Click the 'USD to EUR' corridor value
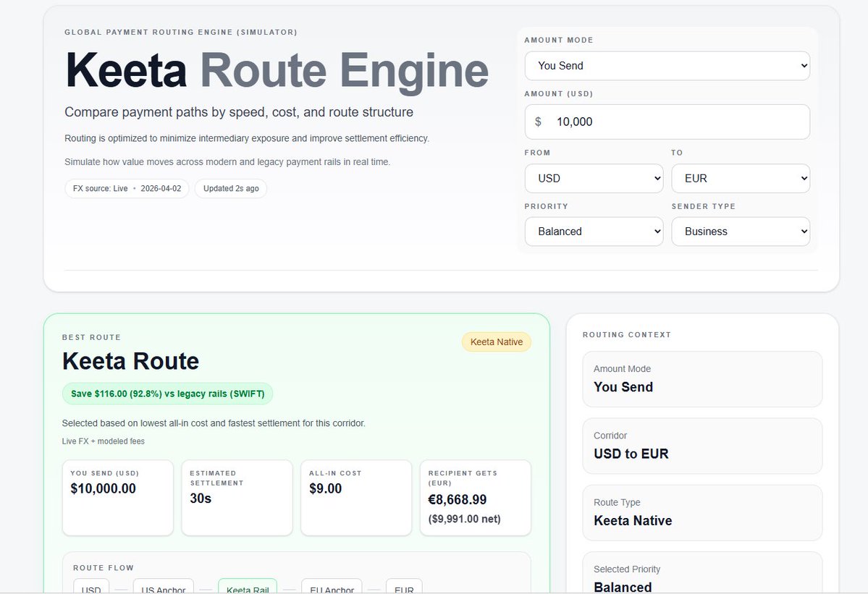The width and height of the screenshot is (868, 594). point(631,454)
